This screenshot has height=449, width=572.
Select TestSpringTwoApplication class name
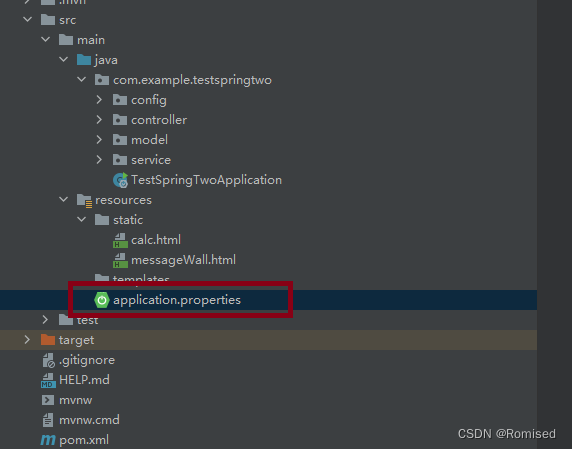[206, 180]
